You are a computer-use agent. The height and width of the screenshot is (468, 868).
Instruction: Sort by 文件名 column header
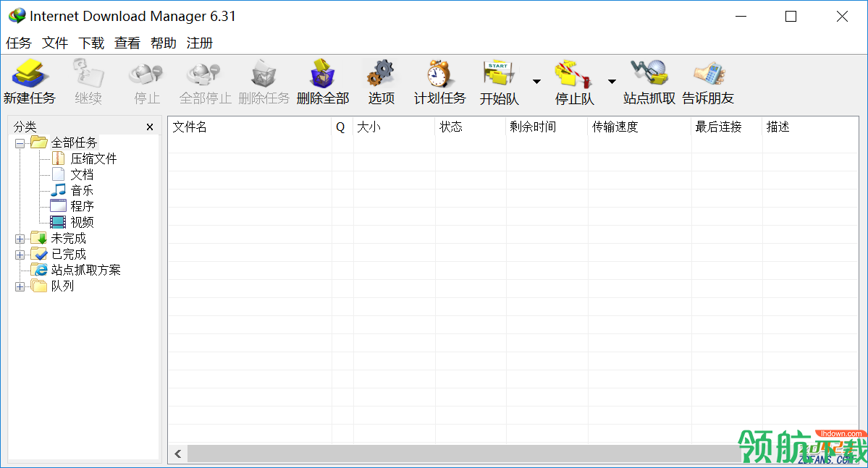[250, 127]
